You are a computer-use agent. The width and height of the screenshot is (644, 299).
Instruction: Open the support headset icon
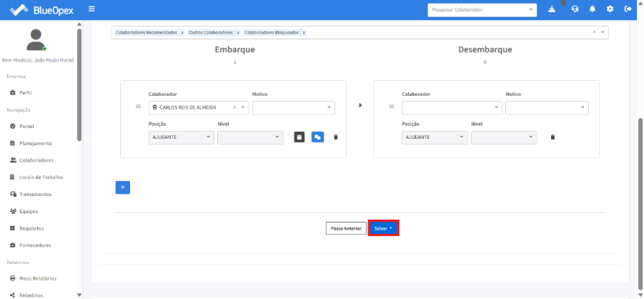coord(575,9)
